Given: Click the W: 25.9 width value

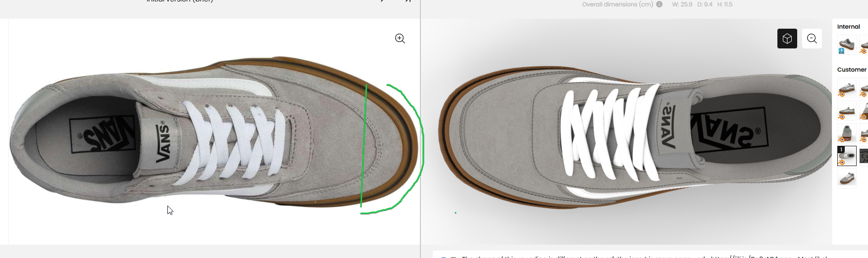Looking at the screenshot, I should 682,4.
